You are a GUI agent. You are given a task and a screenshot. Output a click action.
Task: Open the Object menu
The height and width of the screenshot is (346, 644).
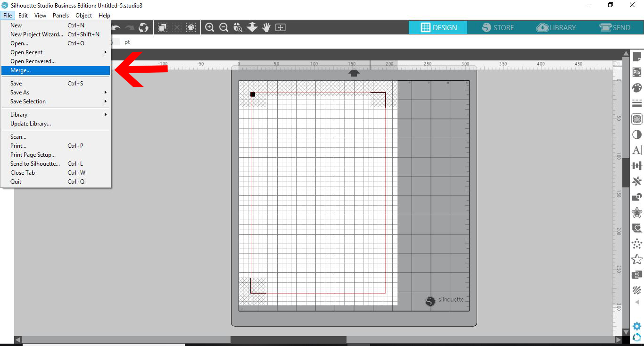[x=84, y=16]
